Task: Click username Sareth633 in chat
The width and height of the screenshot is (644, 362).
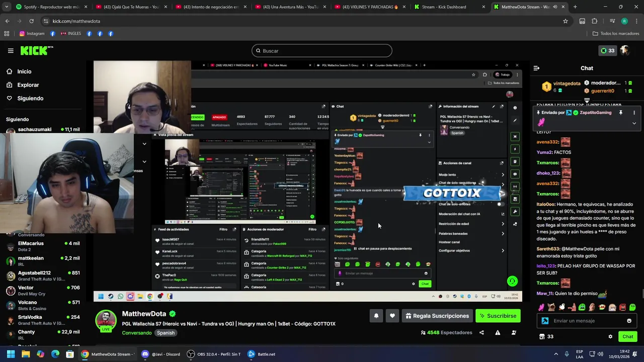Action: [x=548, y=249]
